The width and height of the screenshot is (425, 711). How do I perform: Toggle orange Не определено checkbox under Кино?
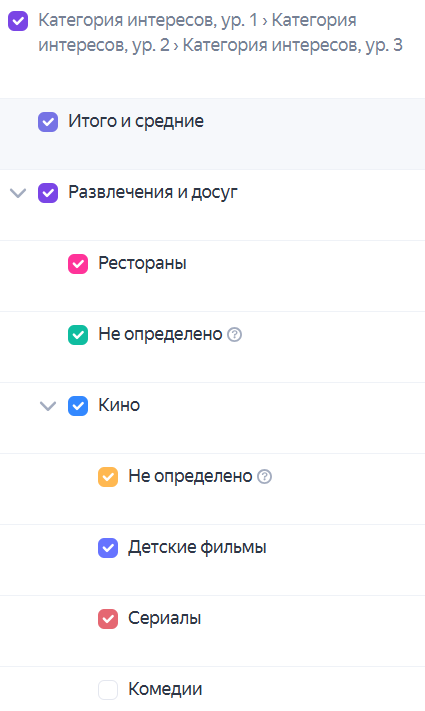108,477
